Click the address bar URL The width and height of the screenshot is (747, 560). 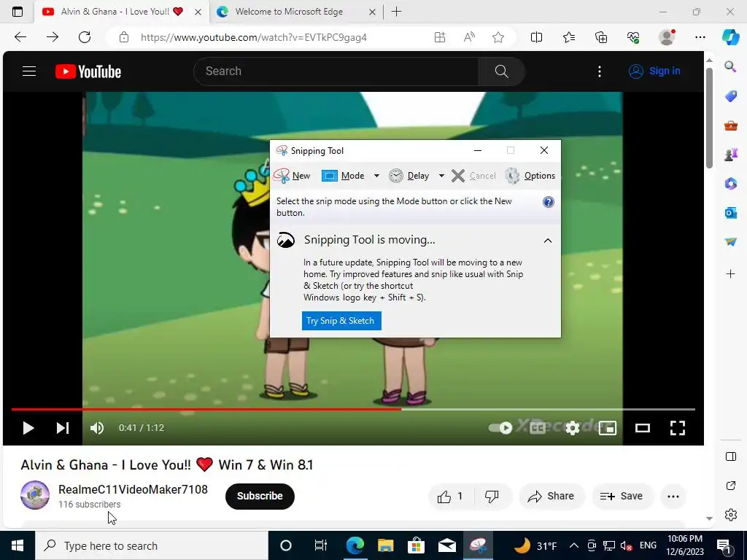coord(253,38)
